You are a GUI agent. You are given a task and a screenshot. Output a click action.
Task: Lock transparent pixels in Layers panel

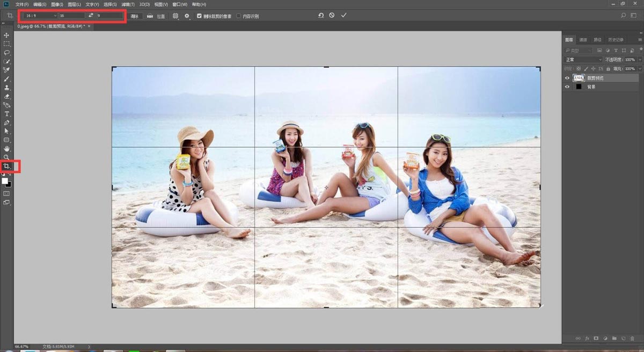tap(579, 69)
